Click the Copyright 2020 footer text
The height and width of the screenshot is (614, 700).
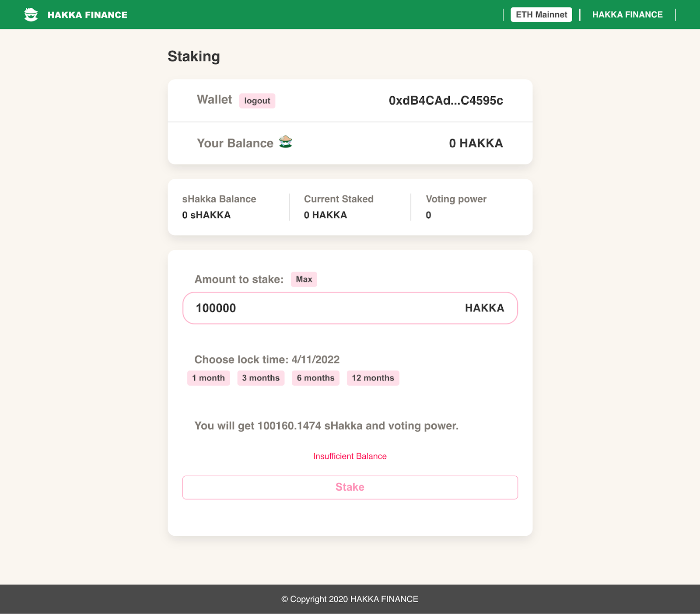click(350, 599)
